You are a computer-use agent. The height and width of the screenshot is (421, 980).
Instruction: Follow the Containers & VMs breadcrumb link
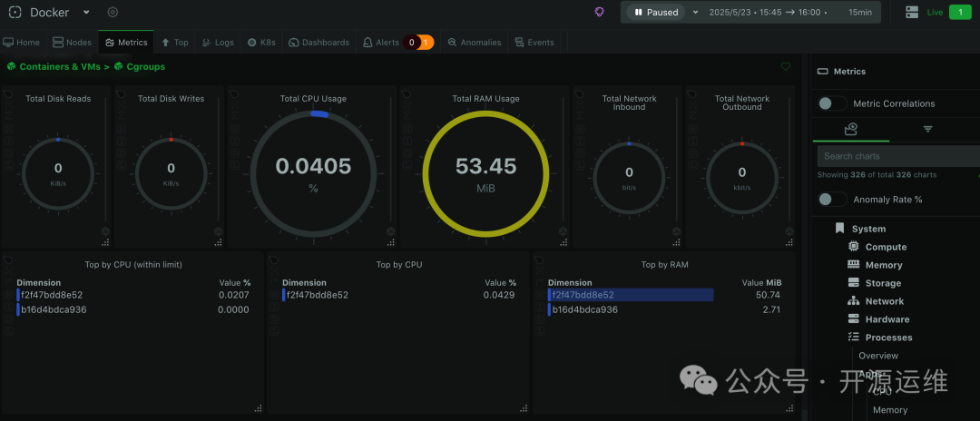[x=60, y=66]
